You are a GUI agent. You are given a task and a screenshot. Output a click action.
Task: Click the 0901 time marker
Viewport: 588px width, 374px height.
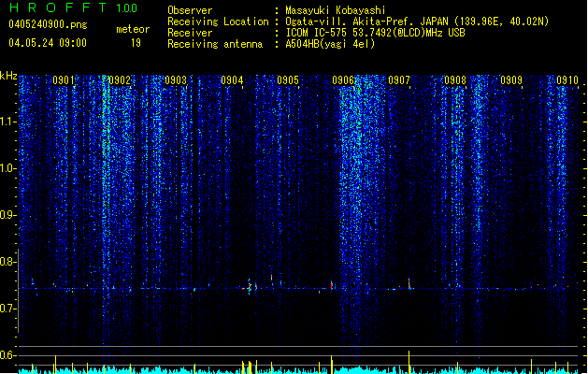pos(64,80)
